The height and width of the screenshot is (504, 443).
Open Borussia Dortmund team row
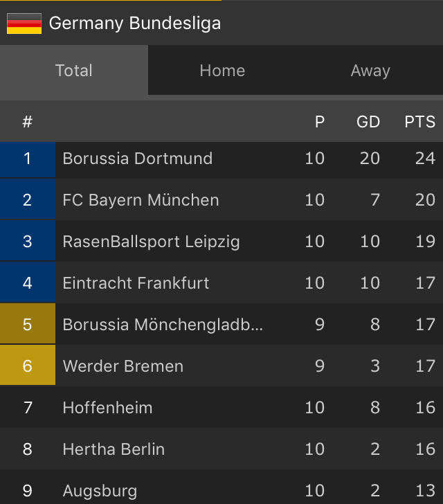coord(138,159)
